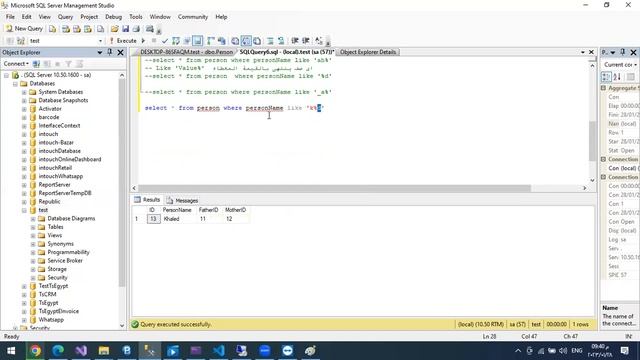
Task: Open the Messages results tab
Action: pos(182,200)
